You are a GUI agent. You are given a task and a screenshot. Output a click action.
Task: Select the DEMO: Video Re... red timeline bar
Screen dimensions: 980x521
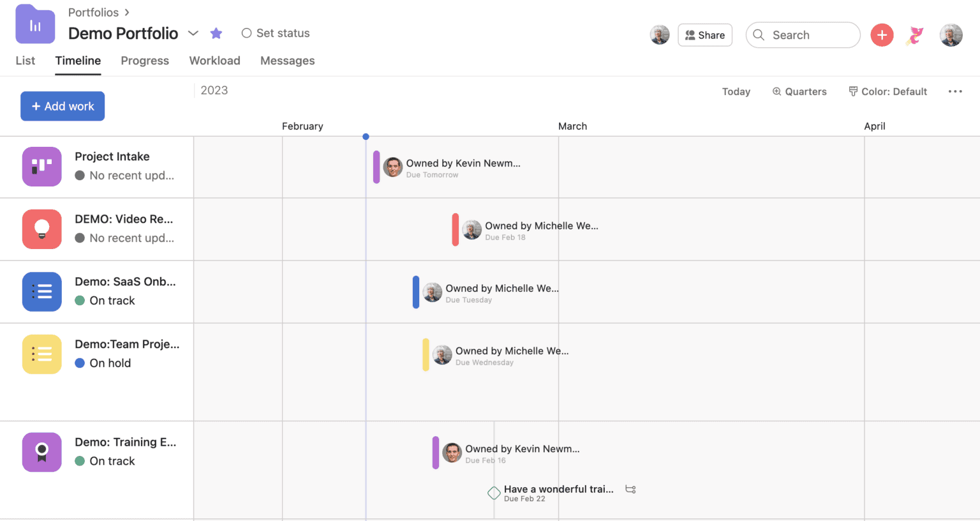[x=456, y=230]
